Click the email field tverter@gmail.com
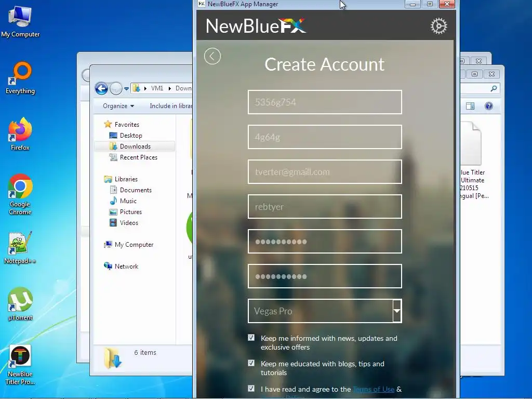 pos(325,171)
